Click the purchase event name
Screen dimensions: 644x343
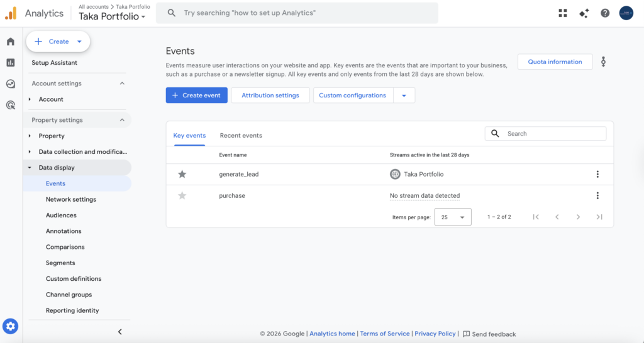click(x=232, y=196)
